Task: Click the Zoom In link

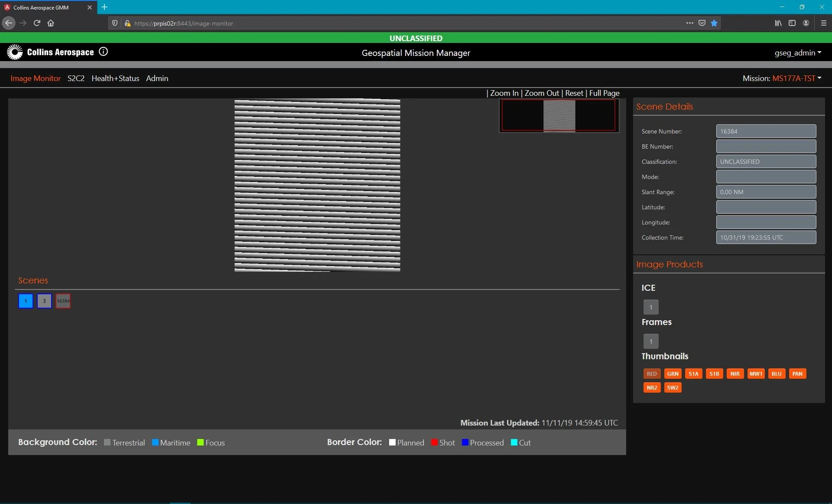Action: pos(504,93)
